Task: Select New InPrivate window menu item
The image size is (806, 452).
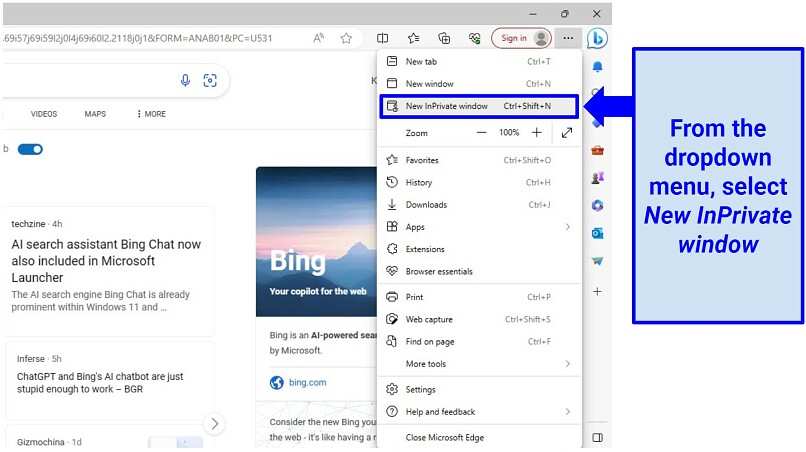Action: pos(478,106)
